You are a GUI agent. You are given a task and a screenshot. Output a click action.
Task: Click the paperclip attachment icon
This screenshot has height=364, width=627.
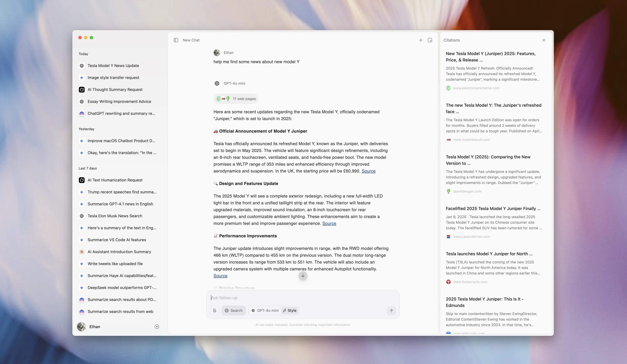click(x=214, y=310)
